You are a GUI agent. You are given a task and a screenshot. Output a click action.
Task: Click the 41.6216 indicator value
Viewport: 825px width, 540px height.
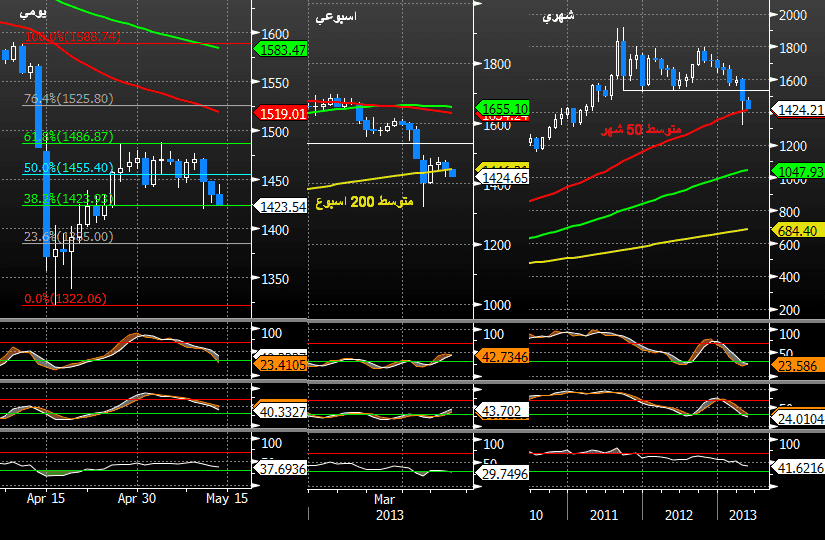pyautogui.click(x=800, y=467)
